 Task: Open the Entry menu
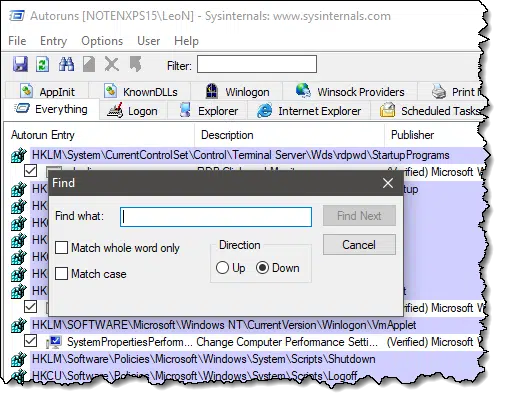[53, 41]
